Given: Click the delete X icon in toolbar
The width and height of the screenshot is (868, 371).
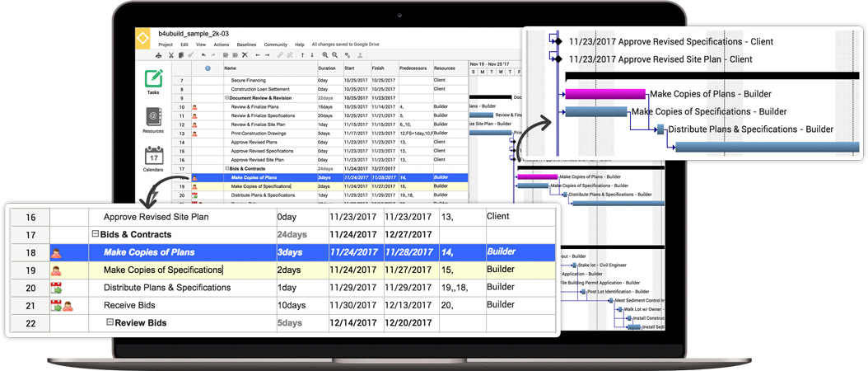Looking at the screenshot, I should tap(245, 55).
